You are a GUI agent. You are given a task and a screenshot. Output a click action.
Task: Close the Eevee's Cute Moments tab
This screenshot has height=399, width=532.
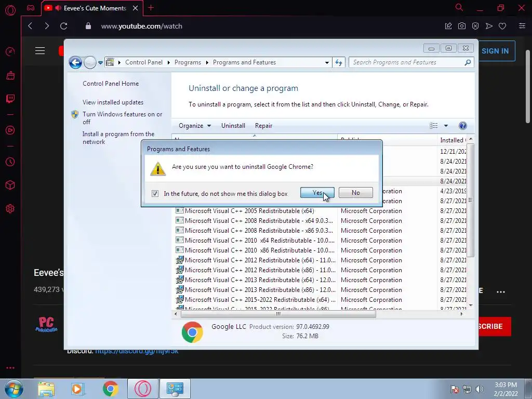(136, 8)
